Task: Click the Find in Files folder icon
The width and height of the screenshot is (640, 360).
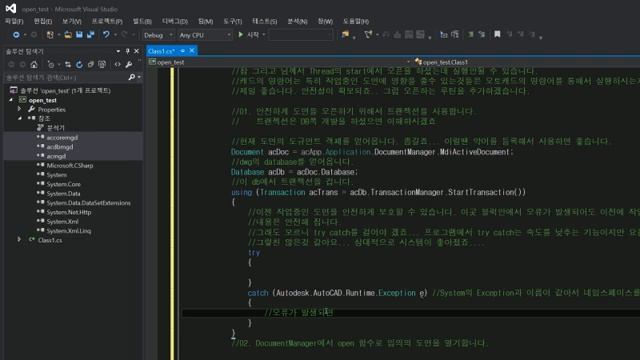Action: point(345,35)
